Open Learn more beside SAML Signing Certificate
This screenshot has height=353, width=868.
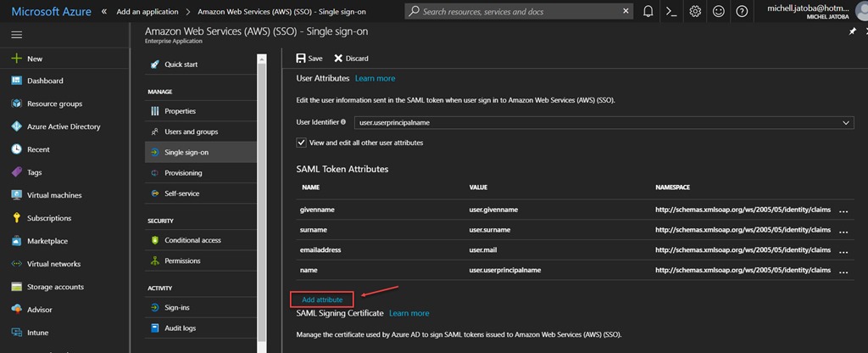409,313
